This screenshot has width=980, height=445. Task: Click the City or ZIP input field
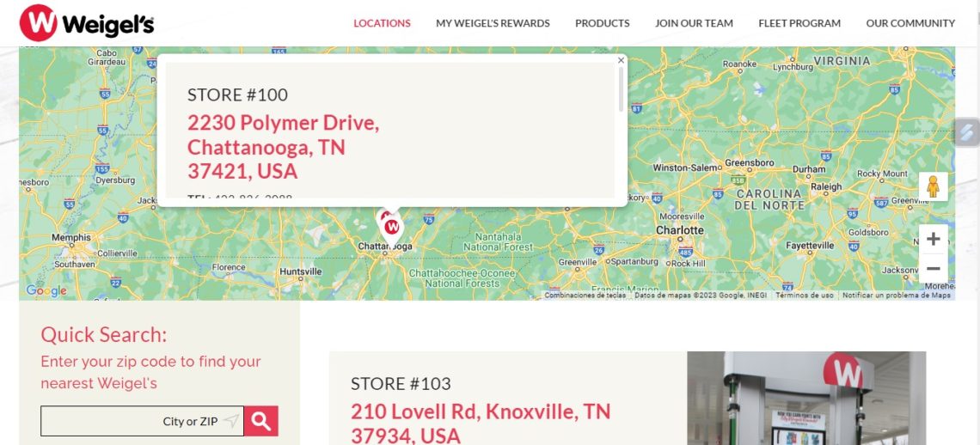click(x=142, y=421)
